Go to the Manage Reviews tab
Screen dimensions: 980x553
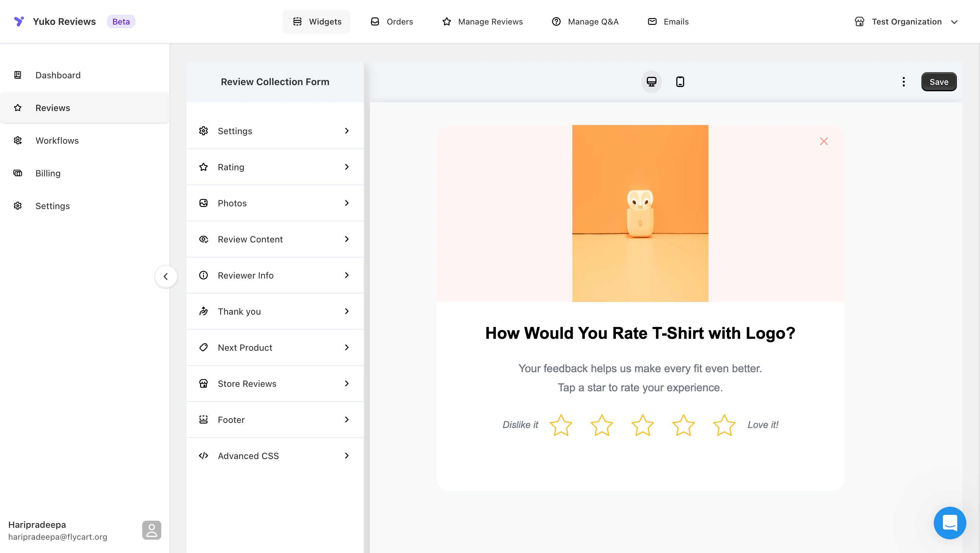[483, 22]
